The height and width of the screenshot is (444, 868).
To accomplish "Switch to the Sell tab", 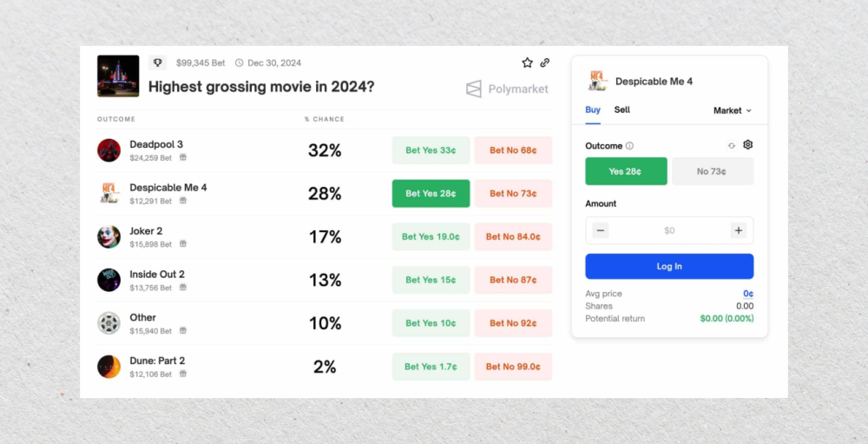I will pos(621,110).
